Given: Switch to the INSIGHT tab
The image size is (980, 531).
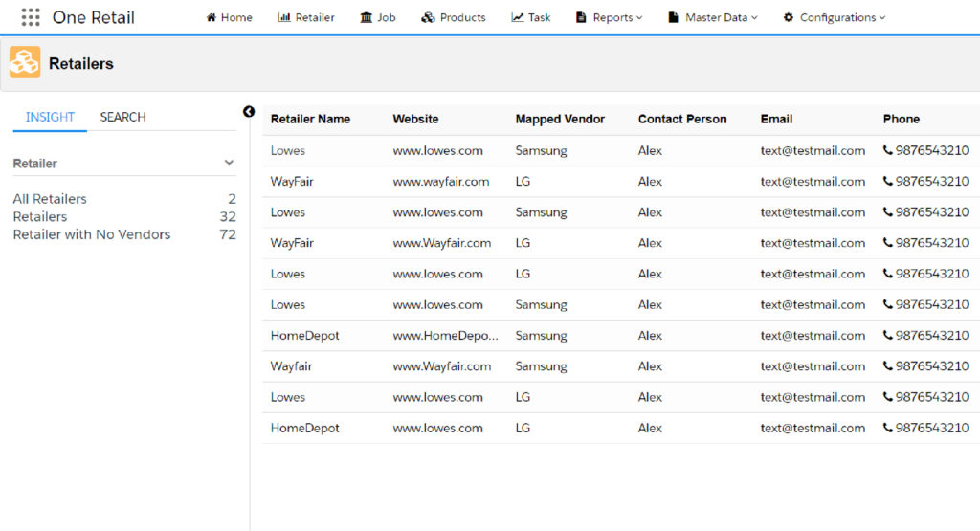Looking at the screenshot, I should pos(50,117).
